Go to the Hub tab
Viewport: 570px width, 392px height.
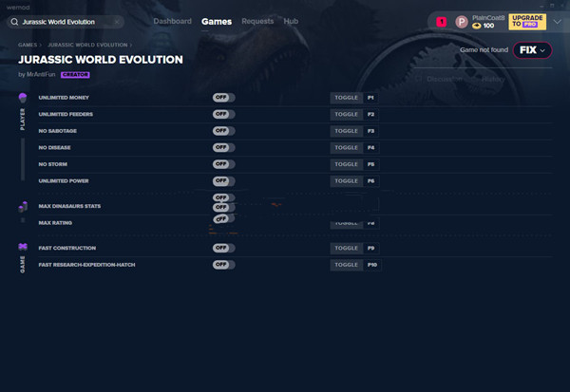point(291,22)
